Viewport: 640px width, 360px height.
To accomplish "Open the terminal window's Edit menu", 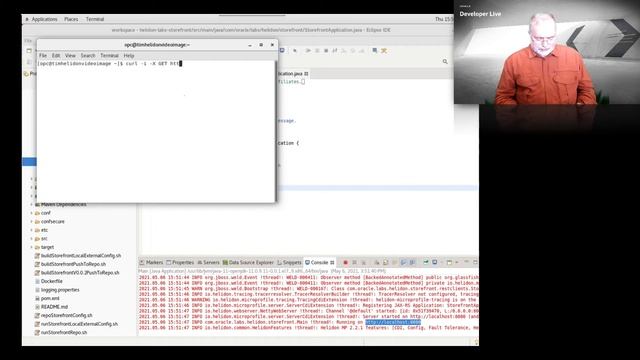I will [x=56, y=56].
